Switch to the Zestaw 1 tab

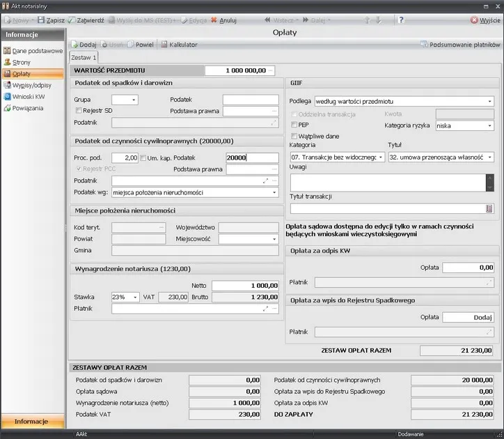pyautogui.click(x=84, y=57)
